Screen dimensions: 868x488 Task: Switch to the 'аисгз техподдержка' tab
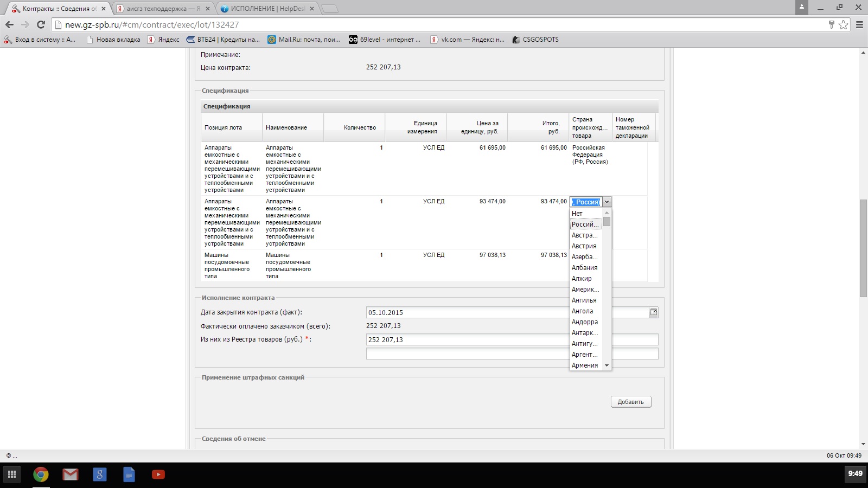tap(162, 9)
